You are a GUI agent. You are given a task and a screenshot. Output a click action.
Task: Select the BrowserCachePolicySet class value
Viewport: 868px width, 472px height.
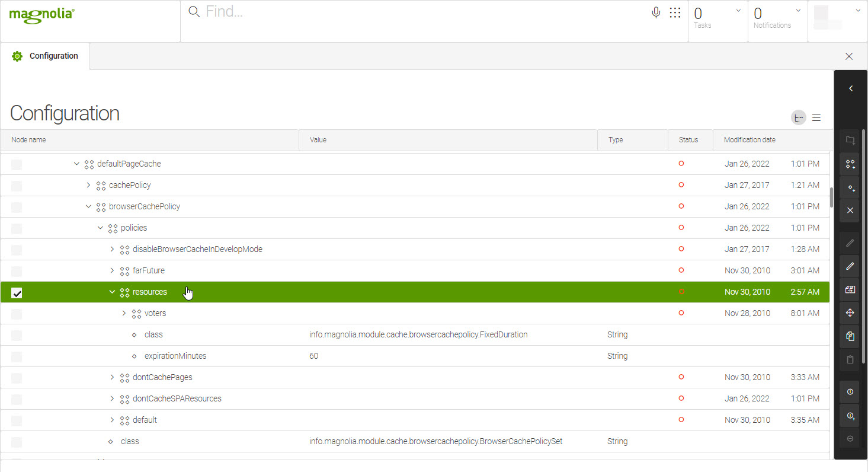click(x=435, y=442)
